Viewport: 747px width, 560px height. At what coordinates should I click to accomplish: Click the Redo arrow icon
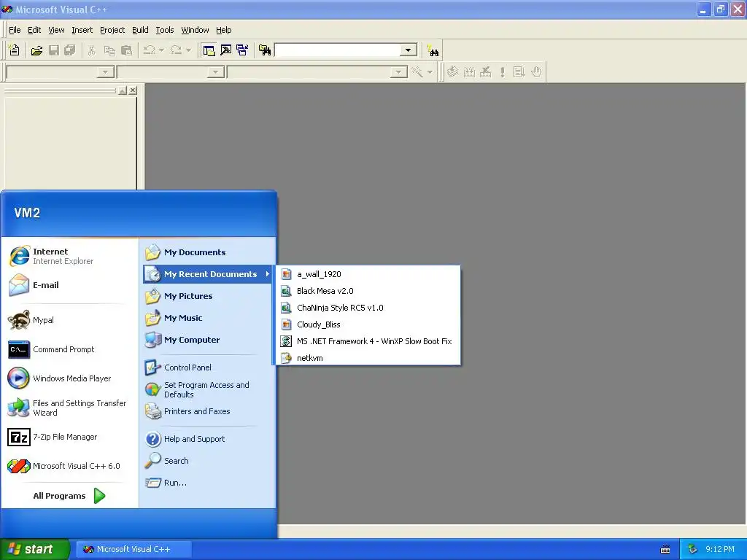click(176, 50)
